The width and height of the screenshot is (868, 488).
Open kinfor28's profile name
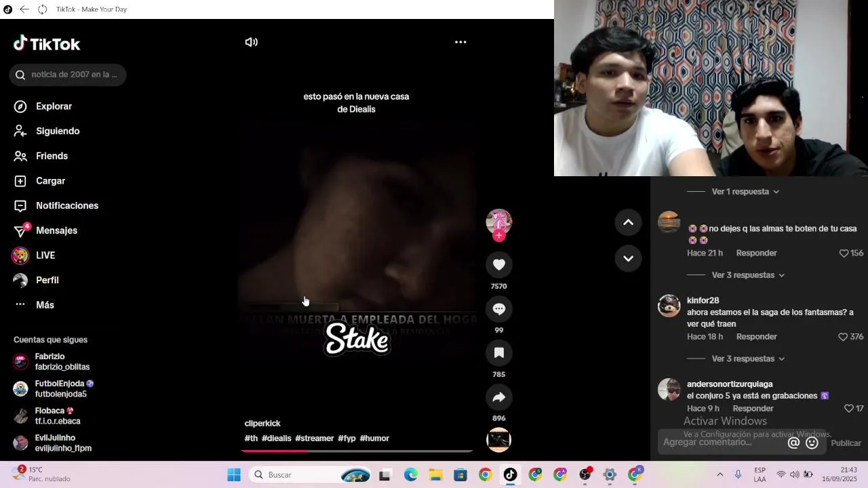tap(703, 300)
